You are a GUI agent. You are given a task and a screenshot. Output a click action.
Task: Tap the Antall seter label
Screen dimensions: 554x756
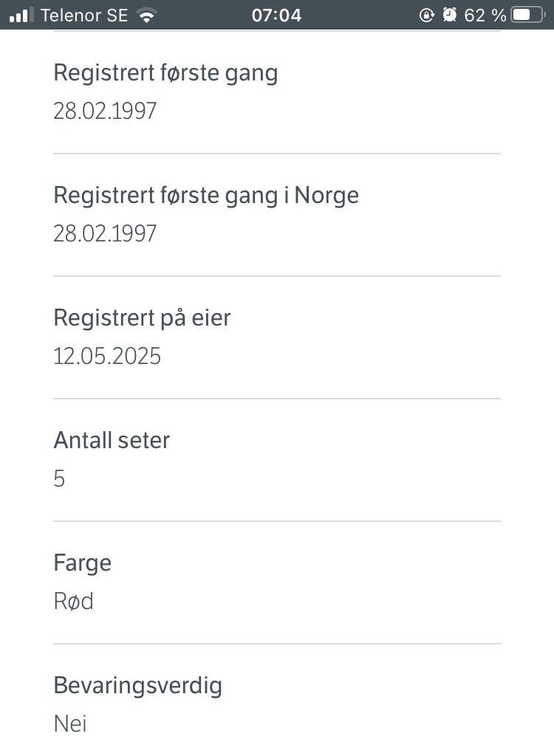pyautogui.click(x=112, y=440)
